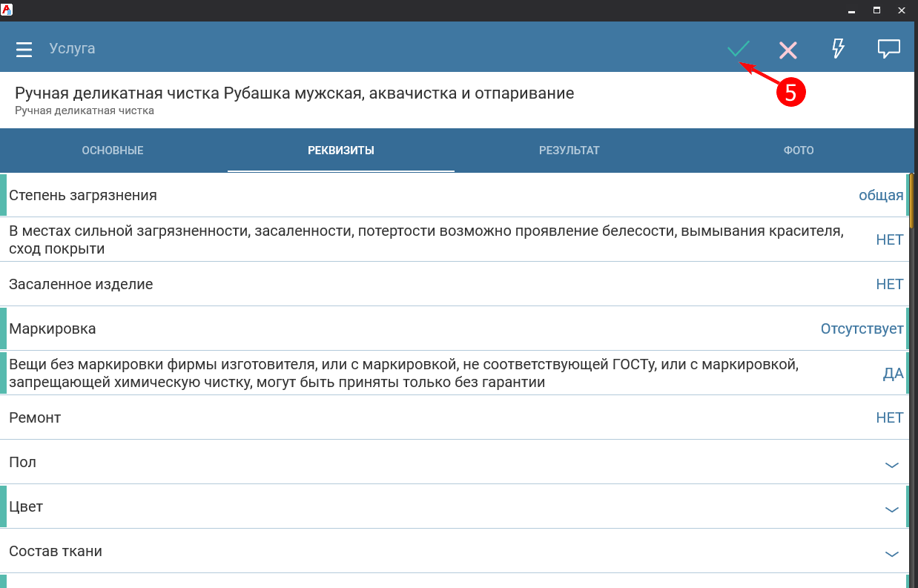Screen dimensions: 918x588
Task: Close the application window
Action: 902,10
